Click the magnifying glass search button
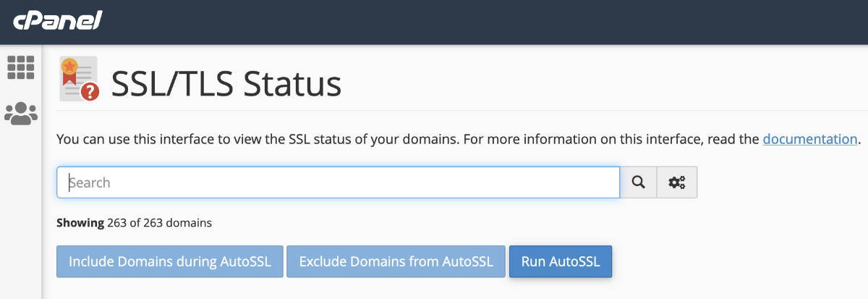The image size is (868, 299). pyautogui.click(x=638, y=182)
